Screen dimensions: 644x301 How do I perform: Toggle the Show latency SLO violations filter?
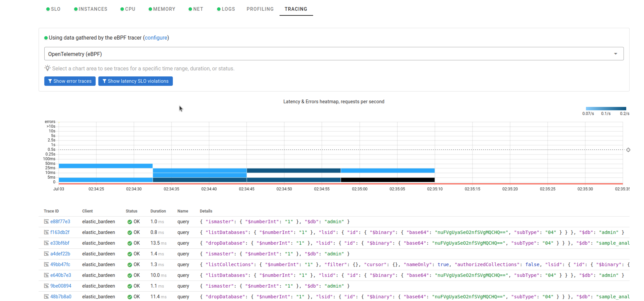click(x=136, y=81)
